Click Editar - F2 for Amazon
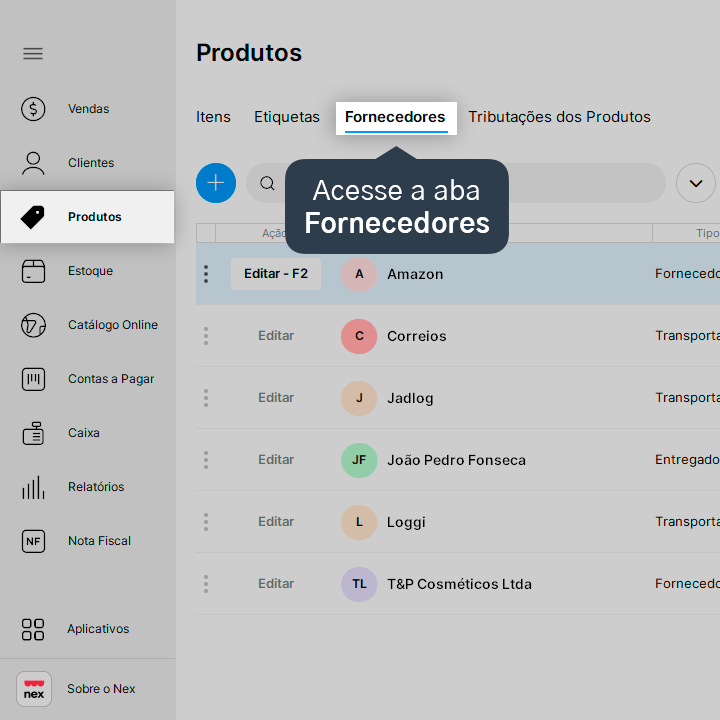 [x=276, y=274]
